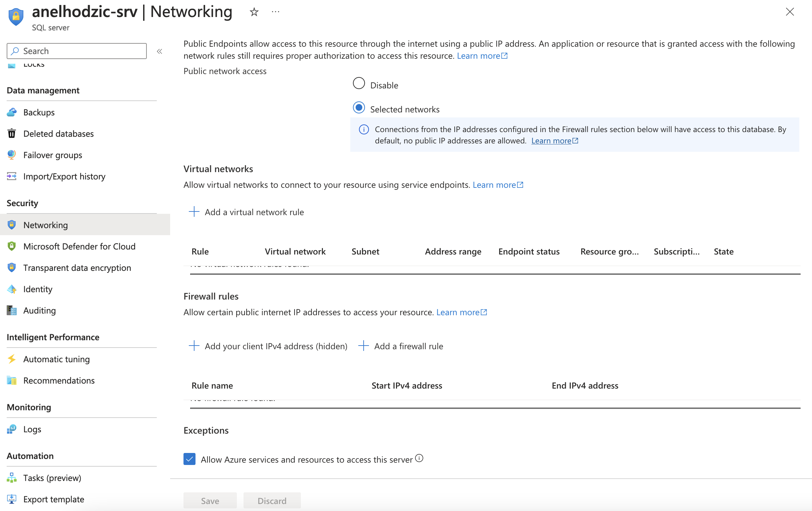Click the Failover groups globe icon

[12, 155]
